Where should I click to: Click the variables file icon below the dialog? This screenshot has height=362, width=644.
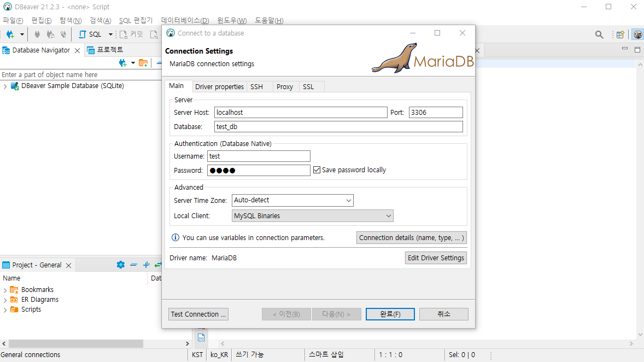tap(201, 337)
